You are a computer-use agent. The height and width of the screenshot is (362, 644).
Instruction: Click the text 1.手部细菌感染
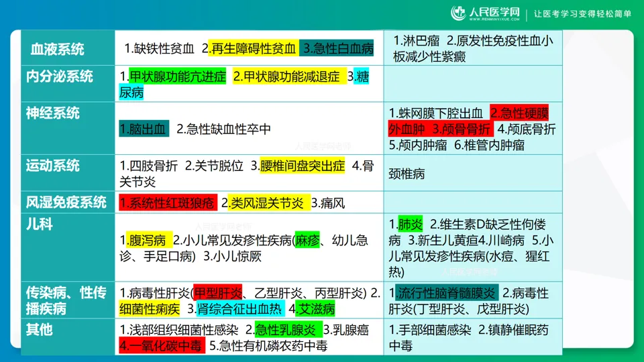pos(429,330)
